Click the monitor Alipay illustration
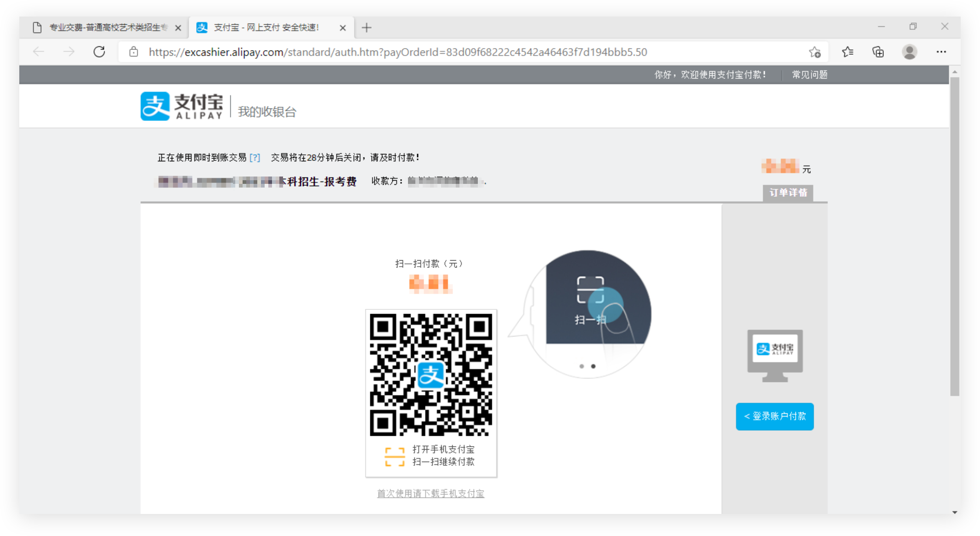Viewport: 980px width, 536px height. [x=775, y=355]
